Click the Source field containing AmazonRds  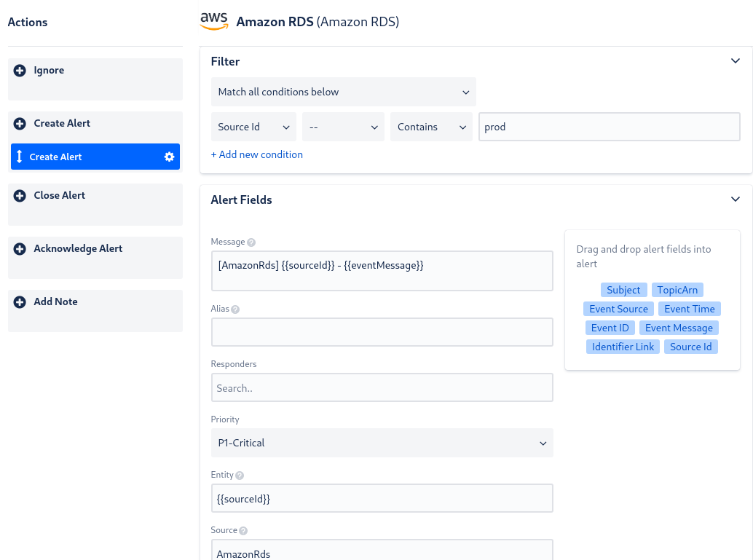click(382, 550)
